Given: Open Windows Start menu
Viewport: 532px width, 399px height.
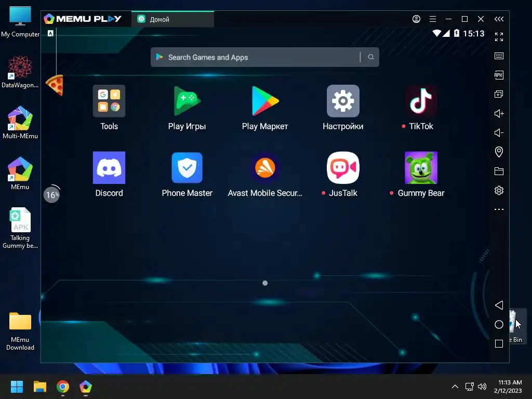Looking at the screenshot, I should (x=17, y=387).
